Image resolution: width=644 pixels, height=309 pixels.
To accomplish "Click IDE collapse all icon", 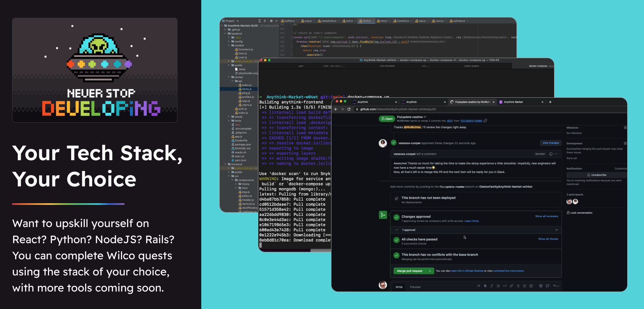I will [265, 21].
